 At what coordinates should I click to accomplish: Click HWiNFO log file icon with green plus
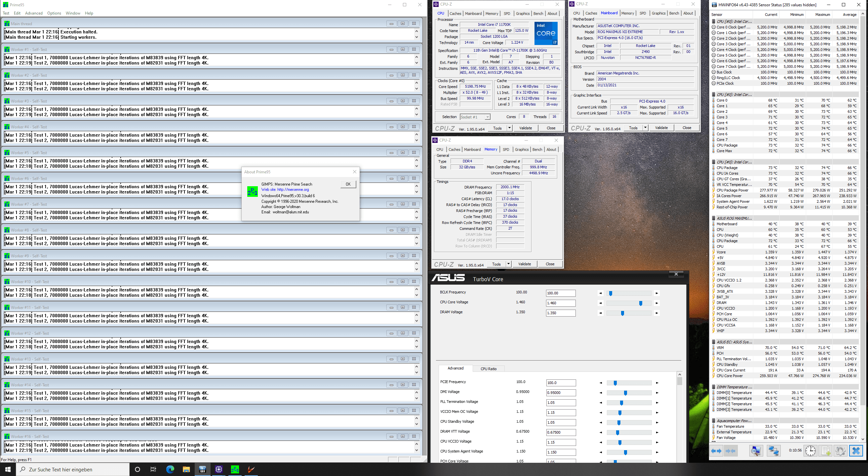[x=826, y=451]
